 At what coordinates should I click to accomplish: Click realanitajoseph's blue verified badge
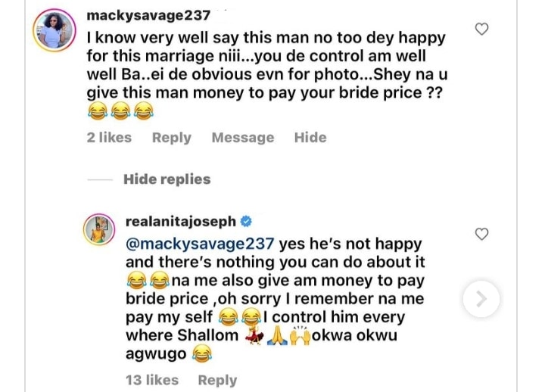pyautogui.click(x=247, y=222)
